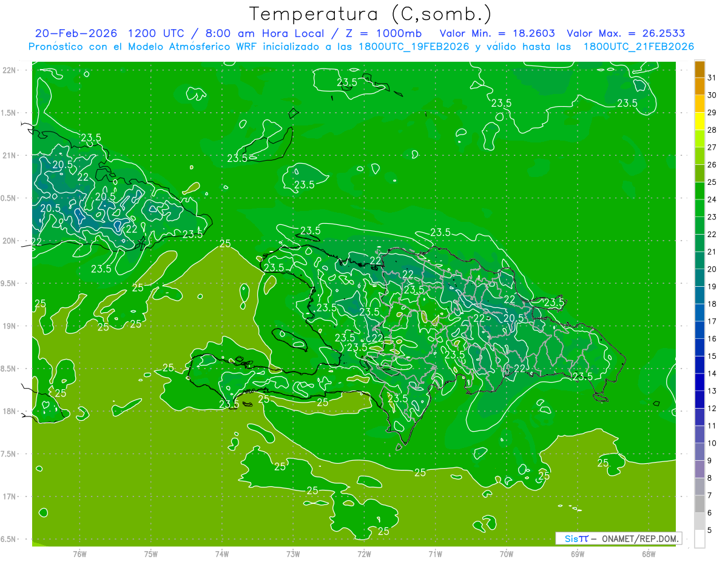Click "Valor Max. = 26.2533" readout

click(x=625, y=33)
